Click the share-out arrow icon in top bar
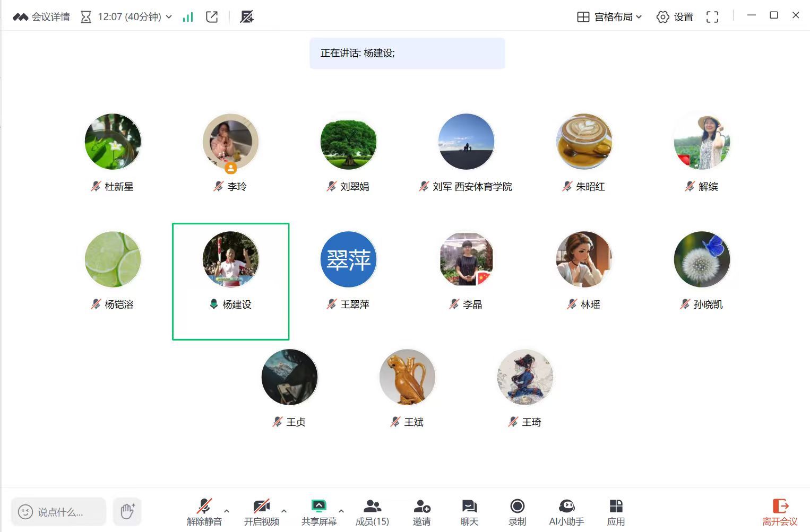Image resolution: width=810 pixels, height=532 pixels. click(212, 17)
